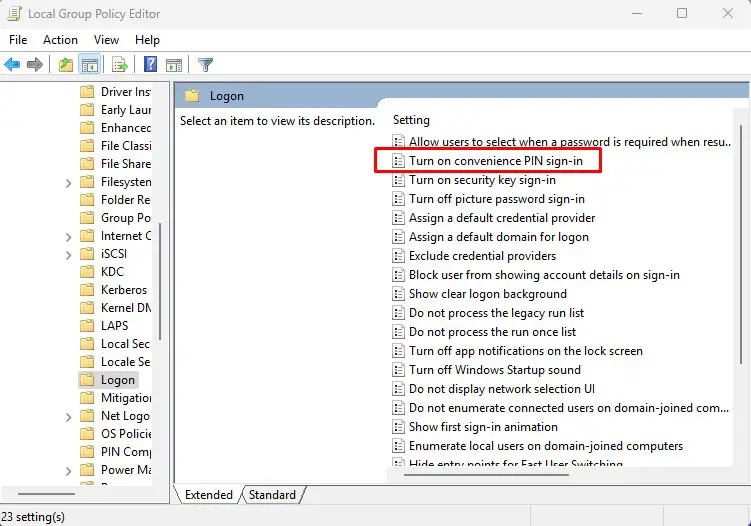Select the Group Po folder in tree
The height and width of the screenshot is (526, 751).
pos(115,218)
